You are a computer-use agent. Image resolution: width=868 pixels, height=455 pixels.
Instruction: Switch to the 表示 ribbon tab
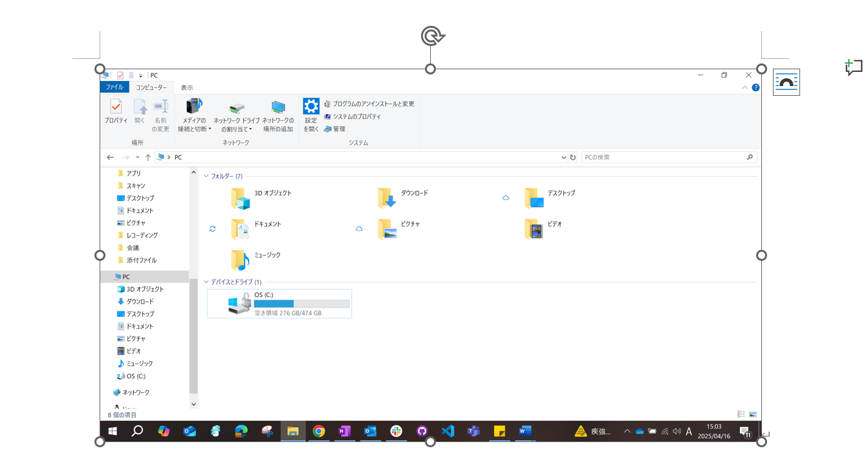point(187,87)
